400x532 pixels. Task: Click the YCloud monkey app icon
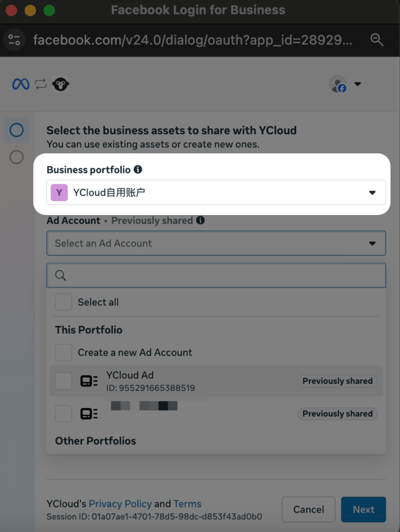[x=60, y=84]
